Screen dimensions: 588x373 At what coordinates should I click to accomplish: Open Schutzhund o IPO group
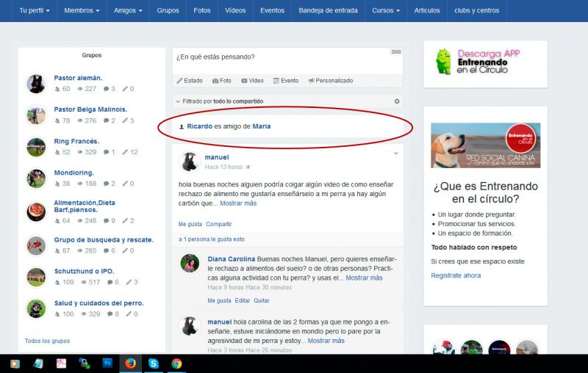tap(84, 271)
